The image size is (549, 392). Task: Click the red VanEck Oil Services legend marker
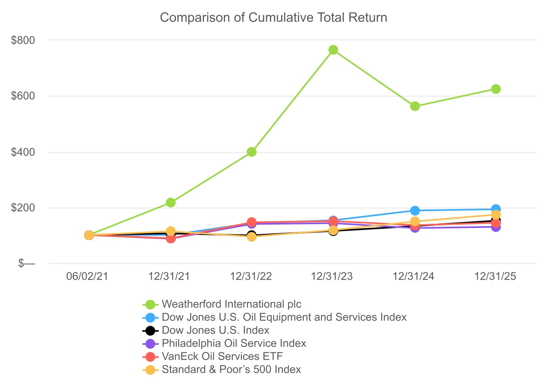(150, 356)
